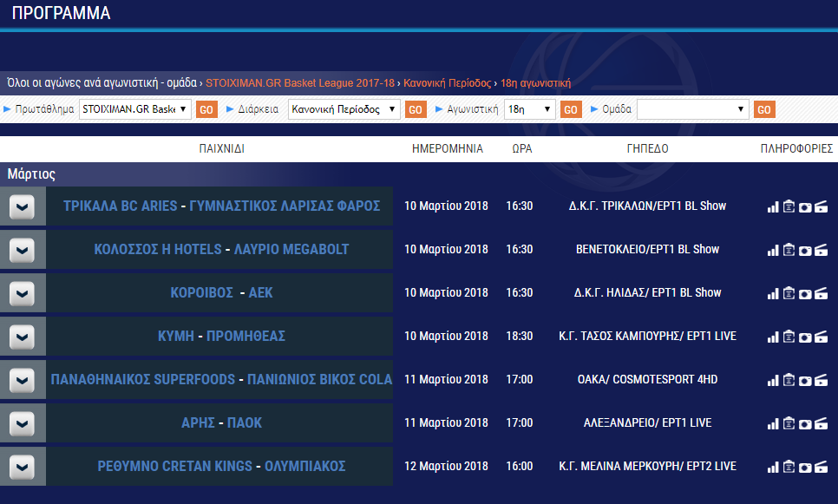Screen dimensions: 838x504
Task: Open the ΟΛΥΜΠΙΑΚΟΣ team link
Action: (305, 466)
